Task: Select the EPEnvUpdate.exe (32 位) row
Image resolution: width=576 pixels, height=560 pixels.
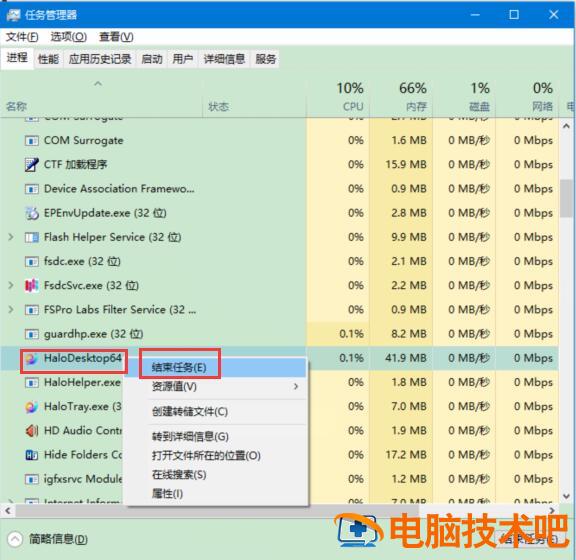Action: (279, 213)
